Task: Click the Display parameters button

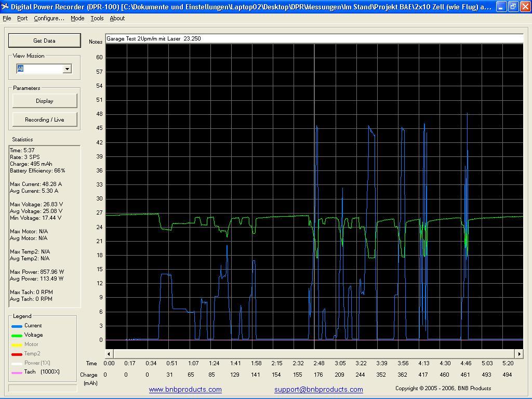Action: point(45,101)
